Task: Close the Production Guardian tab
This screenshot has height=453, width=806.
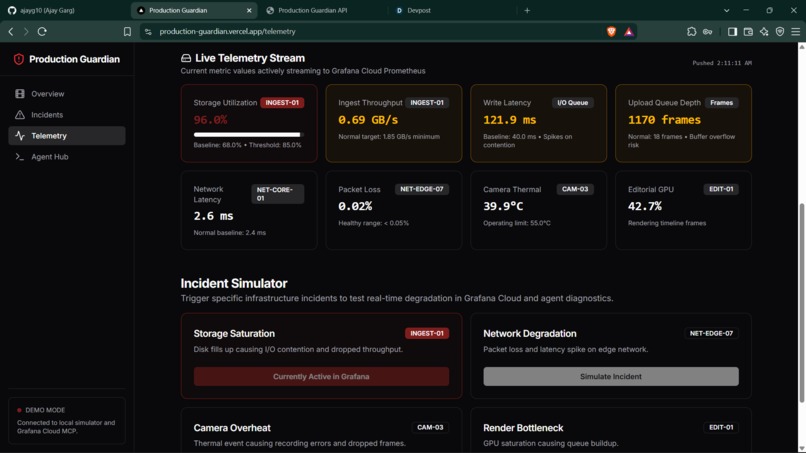Action: (x=249, y=10)
